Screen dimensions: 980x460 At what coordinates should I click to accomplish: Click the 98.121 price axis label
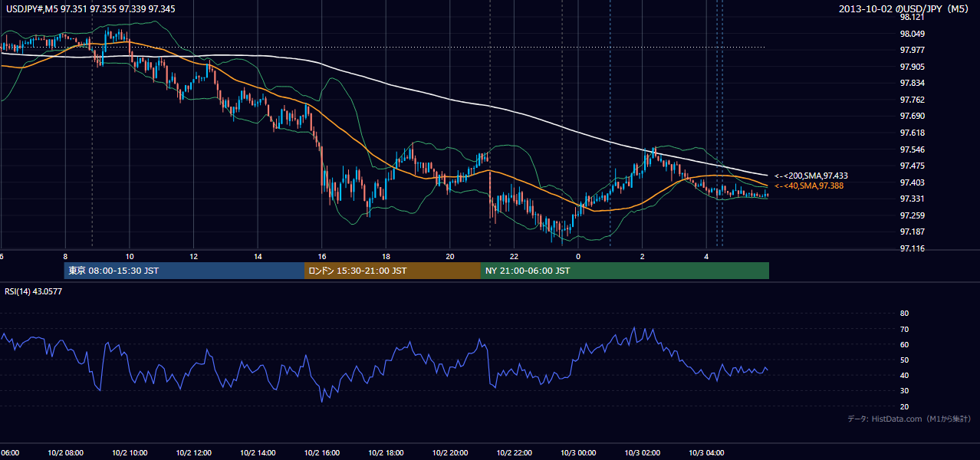[912, 17]
